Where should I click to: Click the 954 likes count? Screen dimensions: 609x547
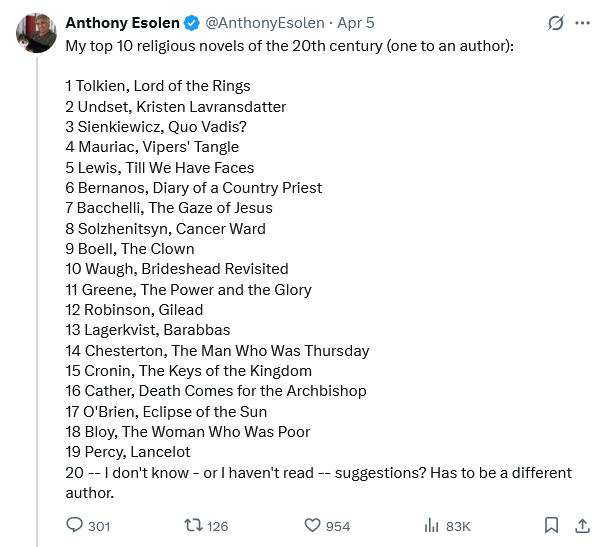tap(338, 526)
